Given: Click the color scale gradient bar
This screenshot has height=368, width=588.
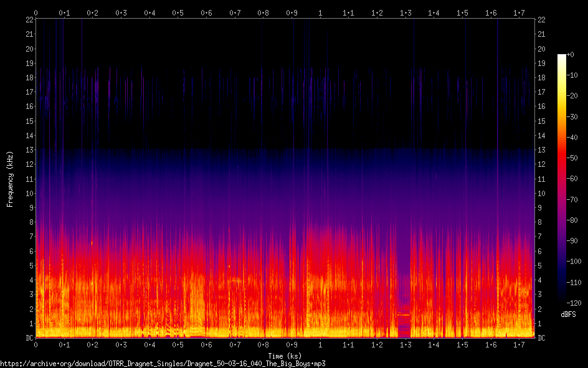Looking at the screenshot, I should (x=561, y=181).
